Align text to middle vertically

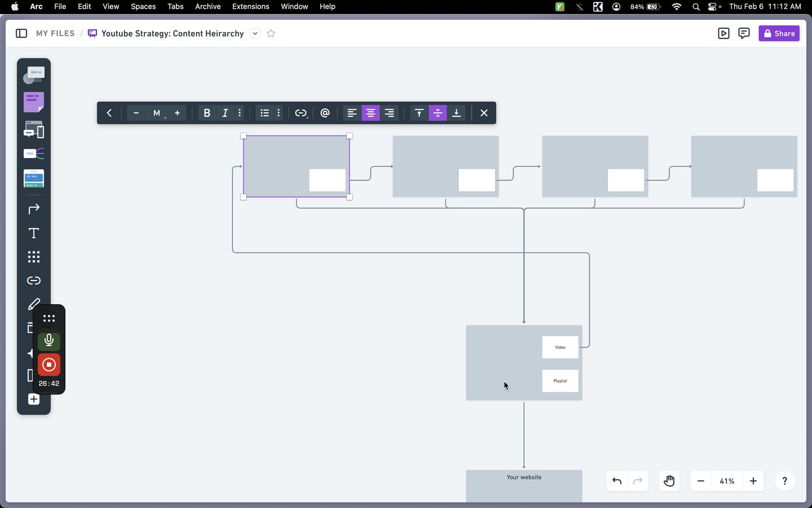click(437, 113)
